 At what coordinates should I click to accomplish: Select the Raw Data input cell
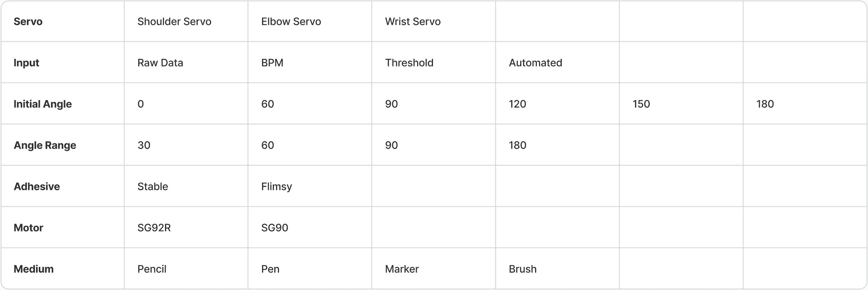pos(160,63)
